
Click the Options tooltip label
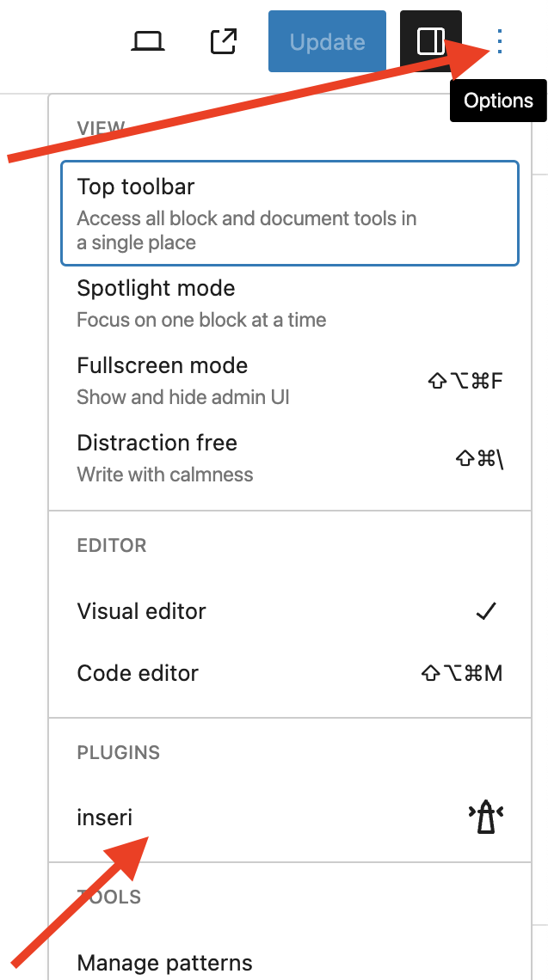pyautogui.click(x=498, y=100)
